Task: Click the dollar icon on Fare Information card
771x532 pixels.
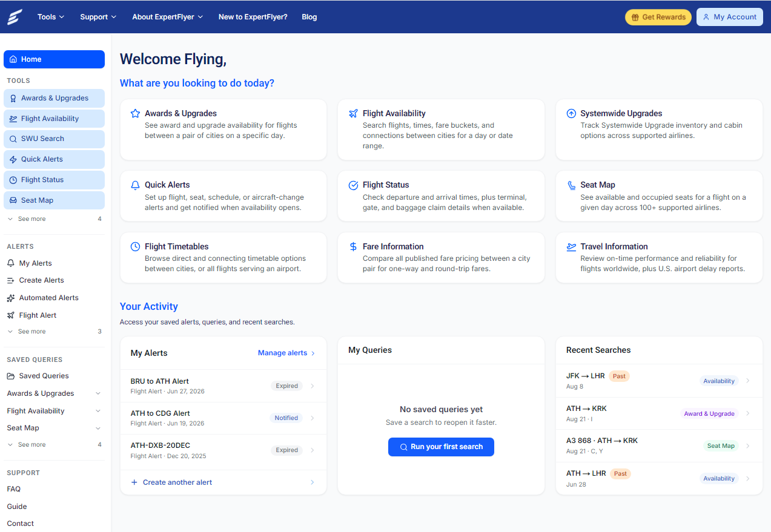Action: click(353, 246)
